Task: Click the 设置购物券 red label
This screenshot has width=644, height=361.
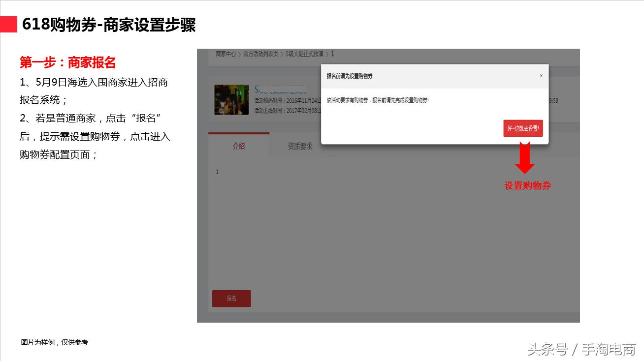Action: coord(528,185)
